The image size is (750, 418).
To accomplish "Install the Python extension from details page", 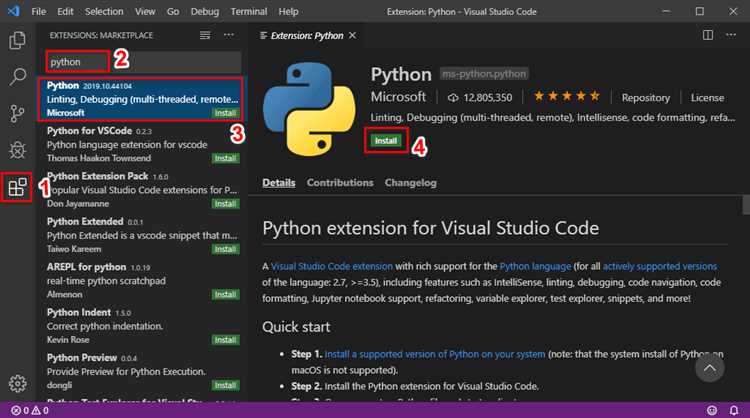I will [x=386, y=141].
